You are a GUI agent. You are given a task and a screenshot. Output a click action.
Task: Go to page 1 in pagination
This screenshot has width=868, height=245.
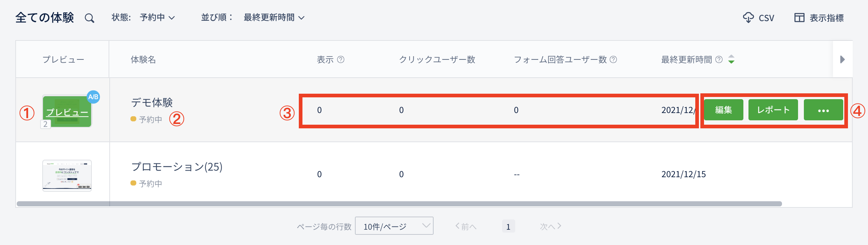click(508, 226)
